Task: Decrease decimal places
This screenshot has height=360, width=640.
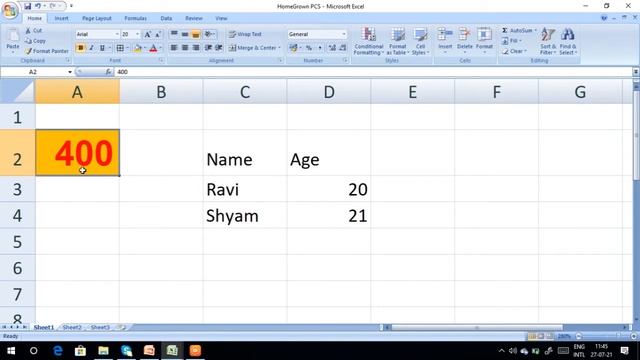Action: [x=343, y=48]
